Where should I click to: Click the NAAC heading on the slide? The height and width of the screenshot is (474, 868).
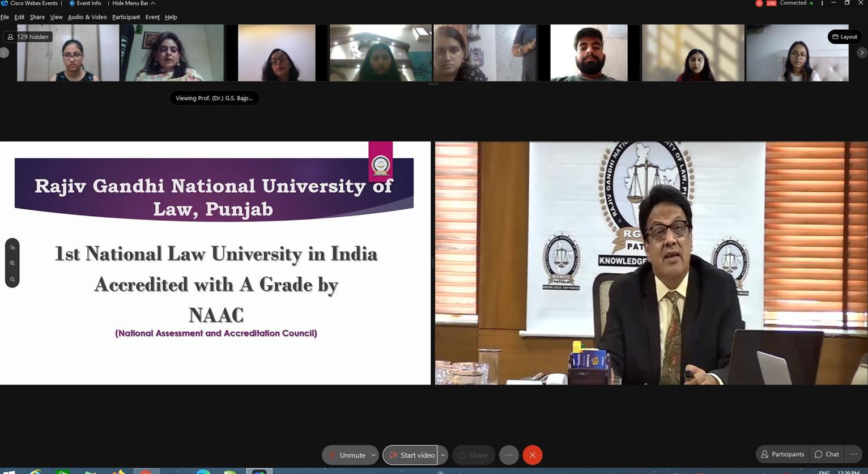(216, 315)
